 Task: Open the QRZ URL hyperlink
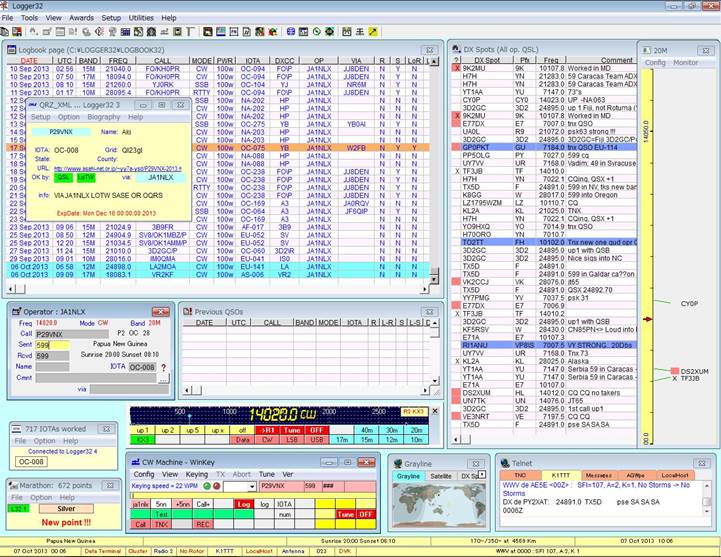118,168
